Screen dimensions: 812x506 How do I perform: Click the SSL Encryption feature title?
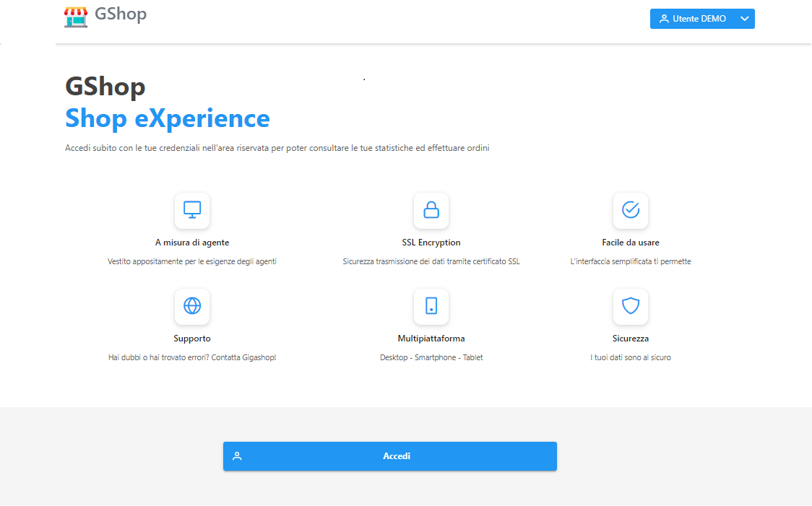pos(431,243)
